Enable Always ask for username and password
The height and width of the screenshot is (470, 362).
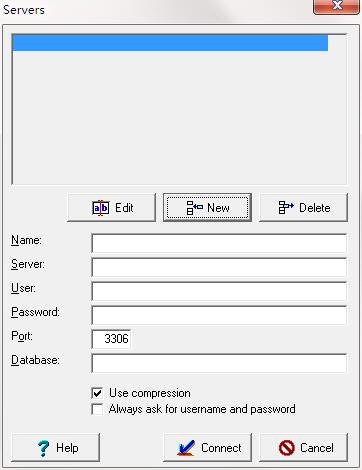(x=97, y=409)
